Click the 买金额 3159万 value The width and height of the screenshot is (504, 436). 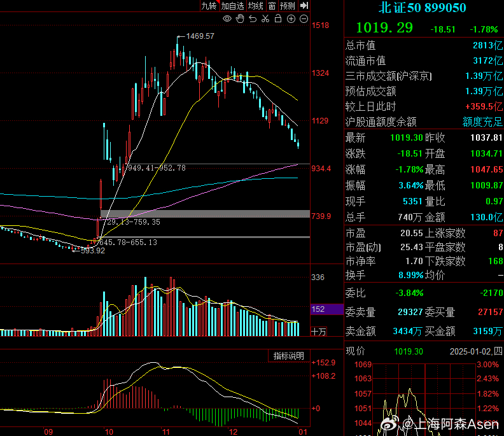click(x=488, y=331)
